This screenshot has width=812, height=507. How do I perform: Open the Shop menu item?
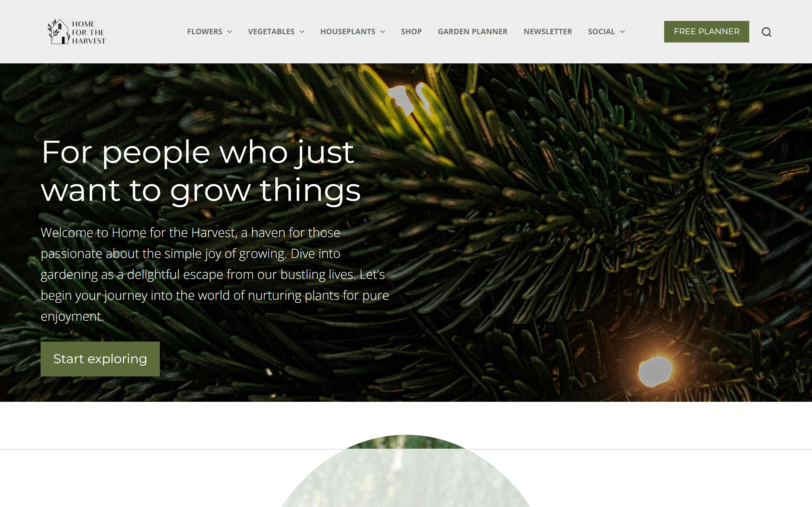click(x=411, y=31)
